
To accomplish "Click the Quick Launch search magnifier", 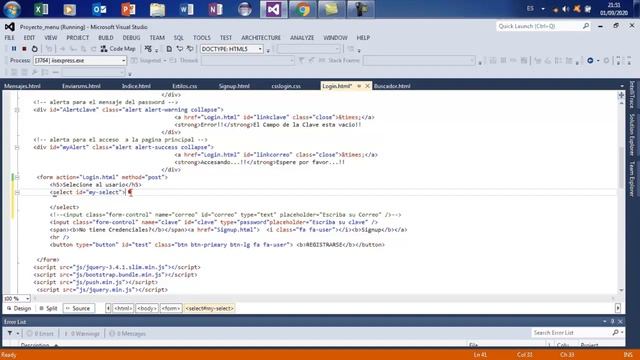I will (586, 26).
